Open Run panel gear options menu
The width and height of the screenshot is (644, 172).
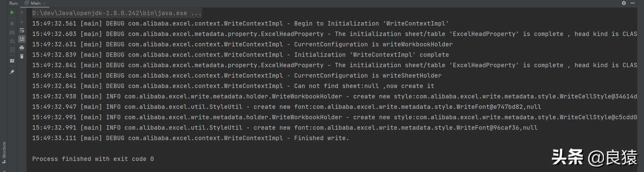pyautogui.click(x=624, y=3)
